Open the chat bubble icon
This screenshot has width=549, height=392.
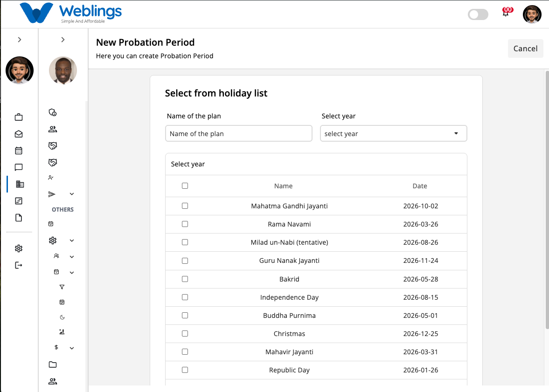click(x=19, y=167)
